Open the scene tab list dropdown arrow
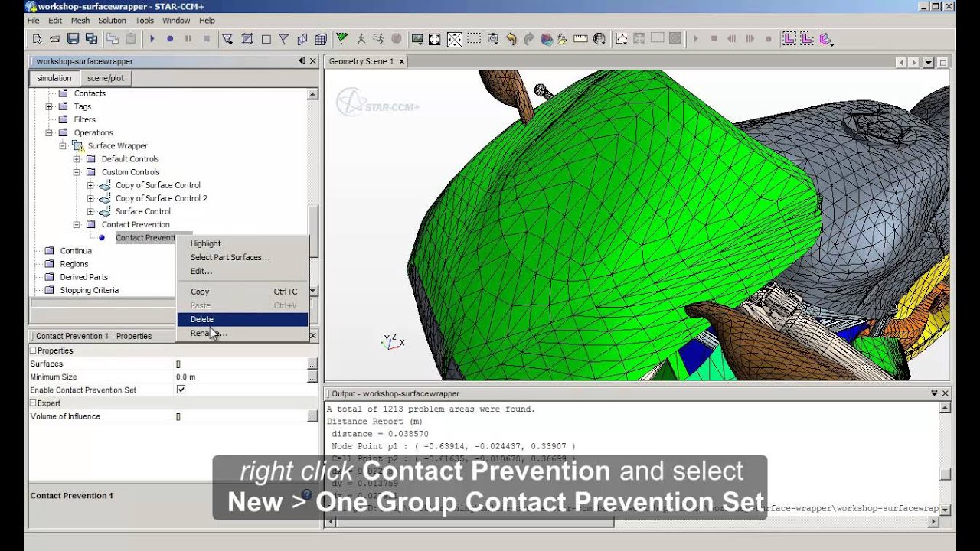This screenshot has width=980, height=551. point(929,62)
